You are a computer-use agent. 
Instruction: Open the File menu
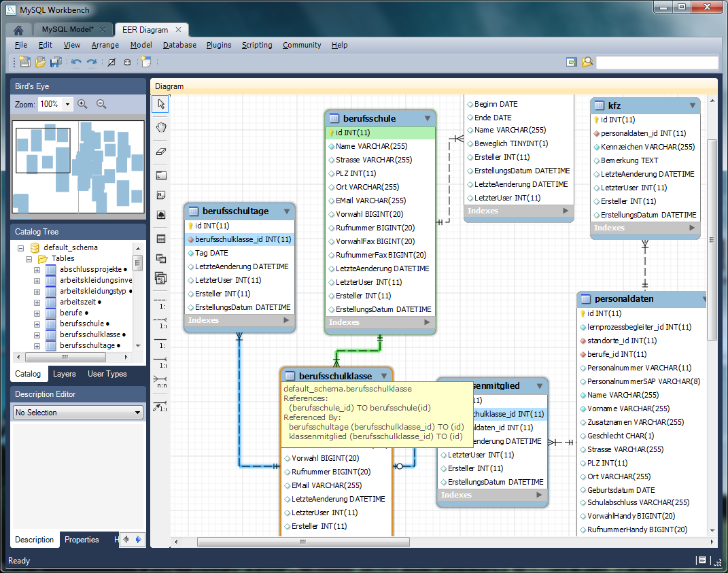[21, 45]
